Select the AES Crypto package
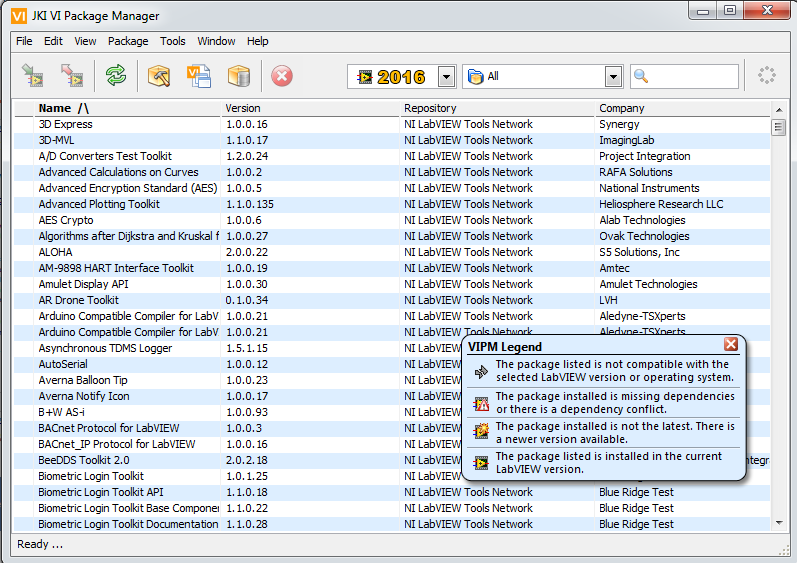797x563 pixels. tap(391, 221)
